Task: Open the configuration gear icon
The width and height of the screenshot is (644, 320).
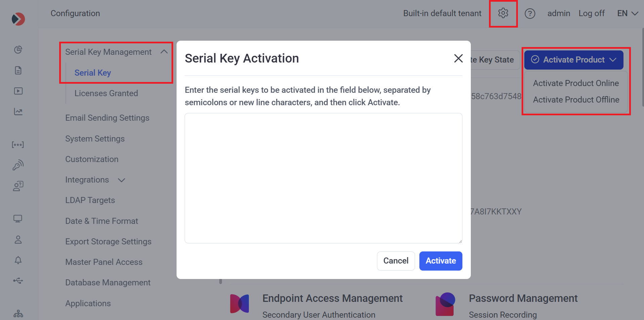Action: pos(503,13)
